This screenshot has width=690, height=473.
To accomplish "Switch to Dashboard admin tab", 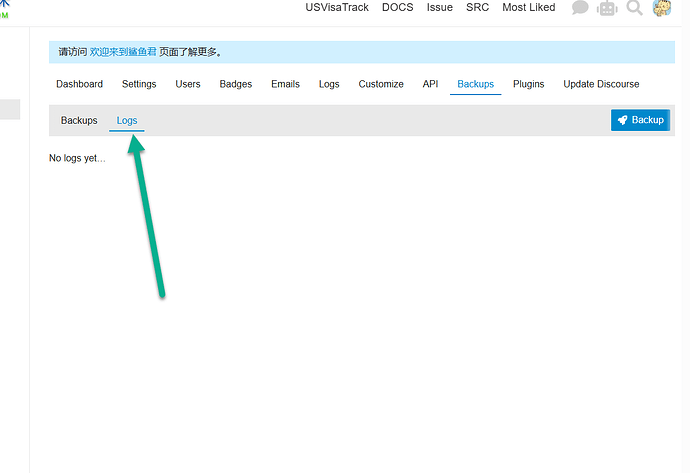I will [80, 84].
